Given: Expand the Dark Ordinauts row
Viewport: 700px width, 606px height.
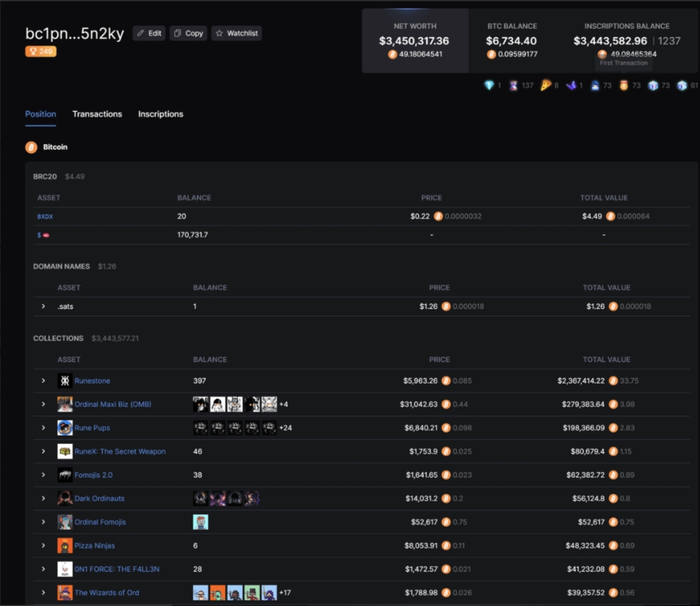Looking at the screenshot, I should click(43, 499).
